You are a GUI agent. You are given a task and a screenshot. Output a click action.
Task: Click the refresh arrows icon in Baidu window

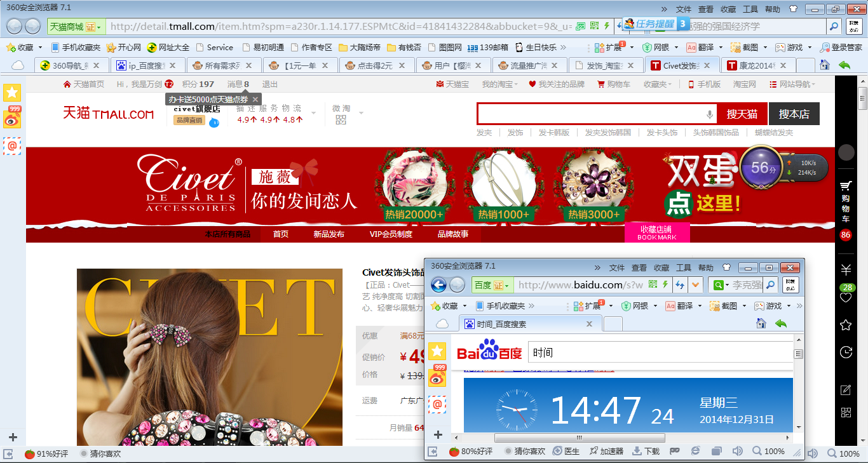(680, 285)
